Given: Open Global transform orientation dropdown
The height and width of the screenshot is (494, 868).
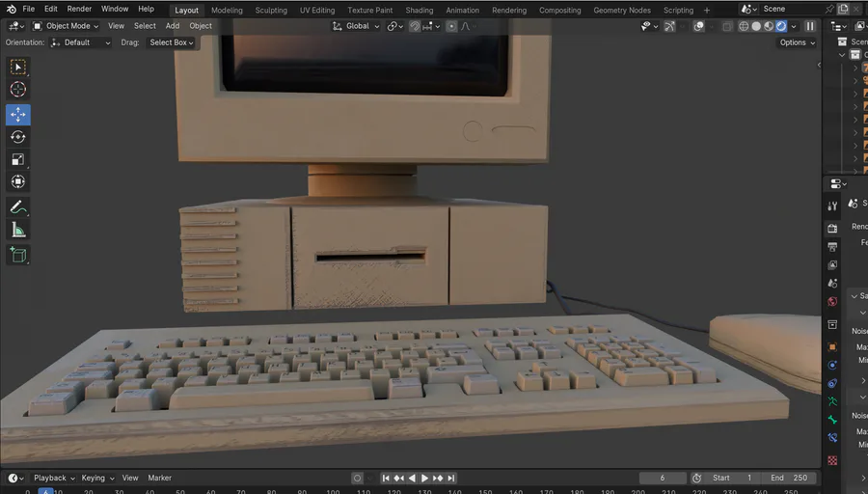Looking at the screenshot, I should 355,26.
